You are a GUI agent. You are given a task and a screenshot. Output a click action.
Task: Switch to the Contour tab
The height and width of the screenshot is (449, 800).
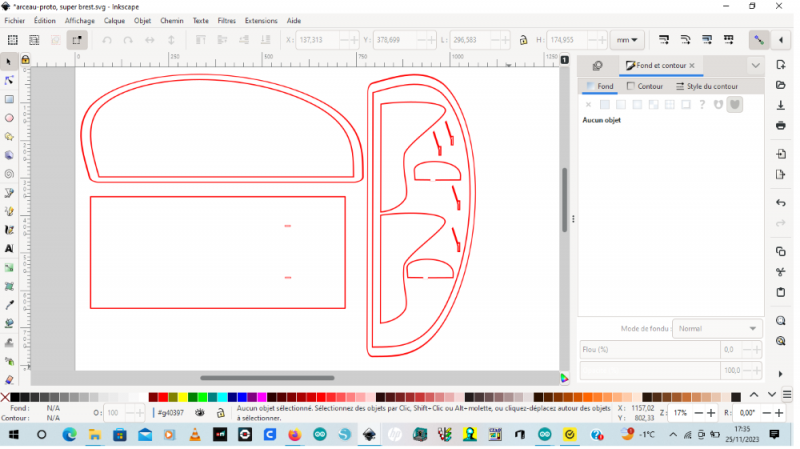click(x=645, y=86)
